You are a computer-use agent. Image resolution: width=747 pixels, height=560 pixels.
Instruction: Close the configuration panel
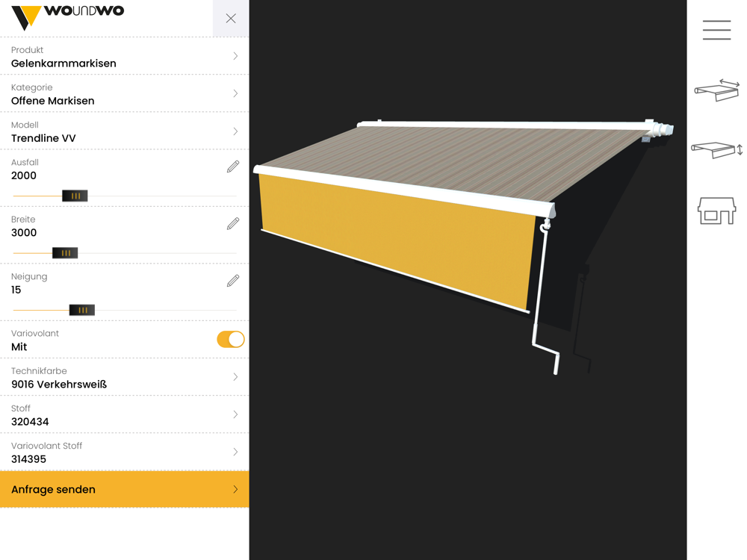click(x=231, y=19)
